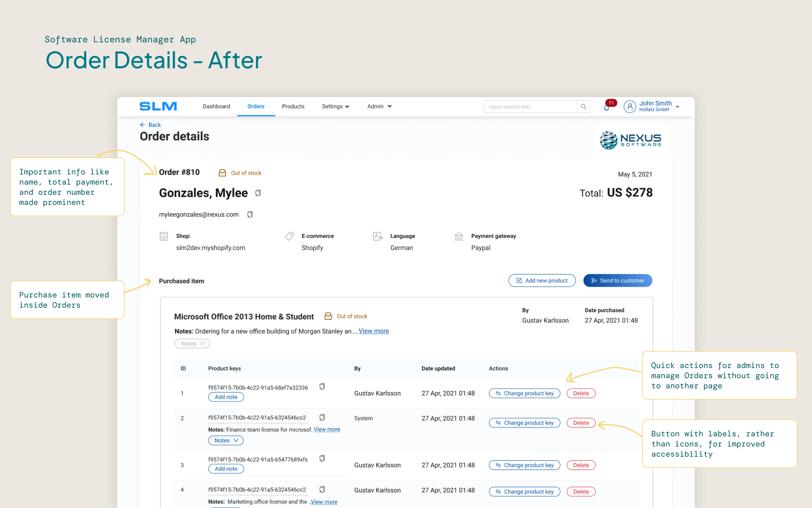Expand the Settings menu
The height and width of the screenshot is (508, 812).
click(x=336, y=106)
